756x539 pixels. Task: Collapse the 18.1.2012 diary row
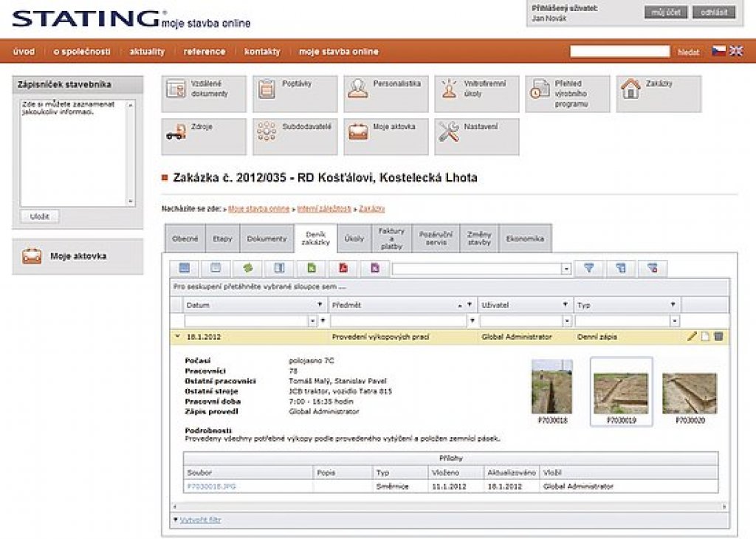click(176, 337)
